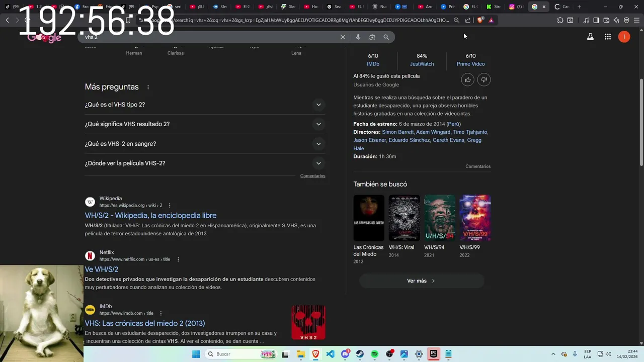Open a new browser tab

579,7
